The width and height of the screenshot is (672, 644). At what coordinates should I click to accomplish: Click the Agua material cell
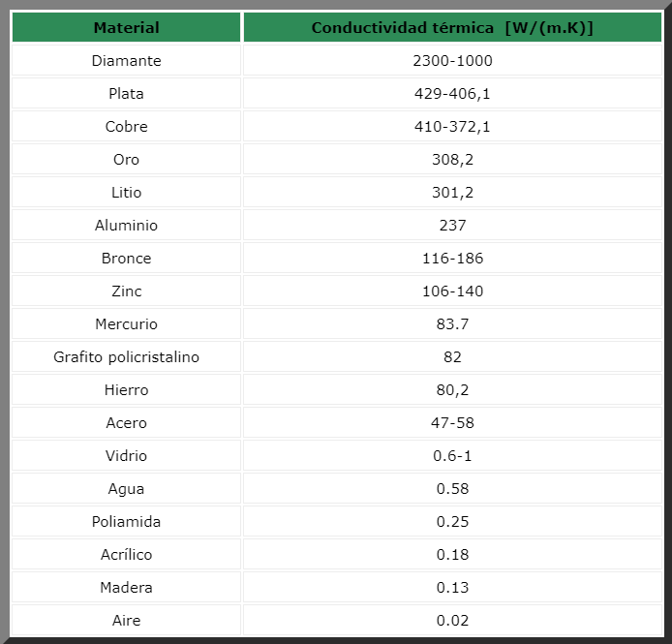tap(127, 489)
